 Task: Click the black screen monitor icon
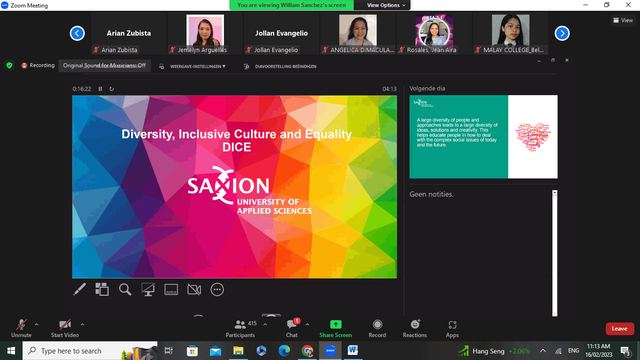pyautogui.click(x=148, y=289)
